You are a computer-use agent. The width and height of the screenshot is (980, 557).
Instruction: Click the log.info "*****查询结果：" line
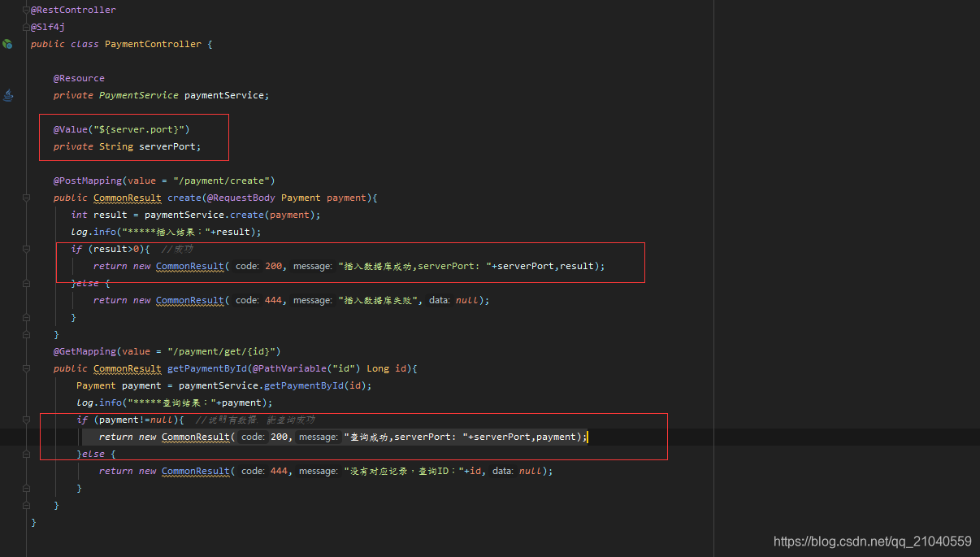(x=175, y=403)
